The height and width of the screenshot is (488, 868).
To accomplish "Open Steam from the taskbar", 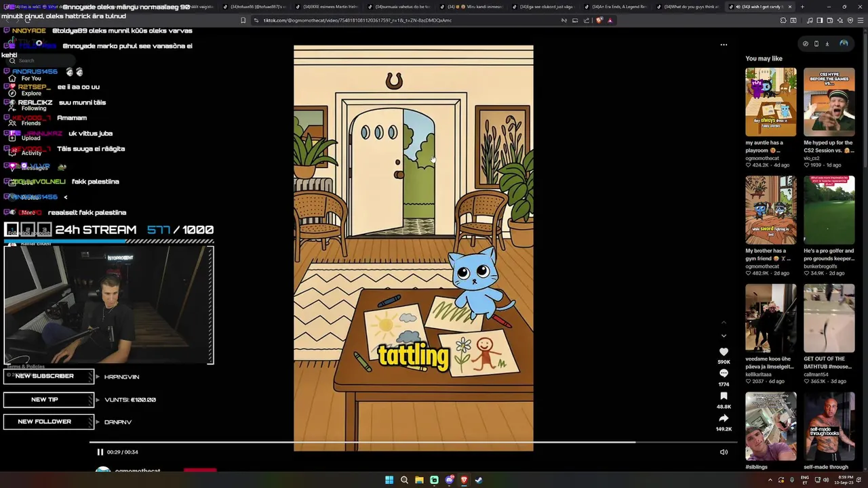I will [479, 480].
